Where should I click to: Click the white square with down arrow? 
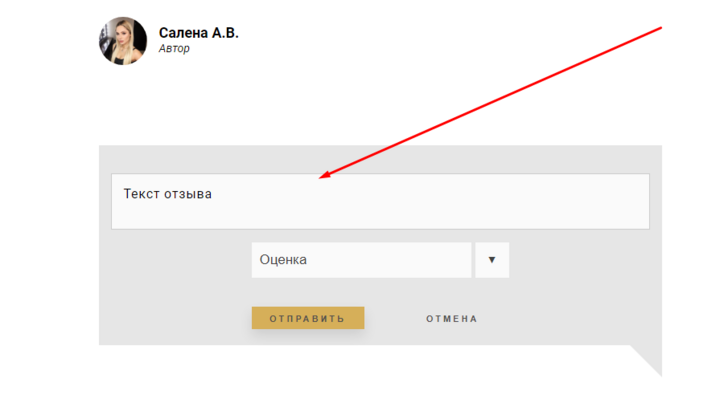(492, 260)
